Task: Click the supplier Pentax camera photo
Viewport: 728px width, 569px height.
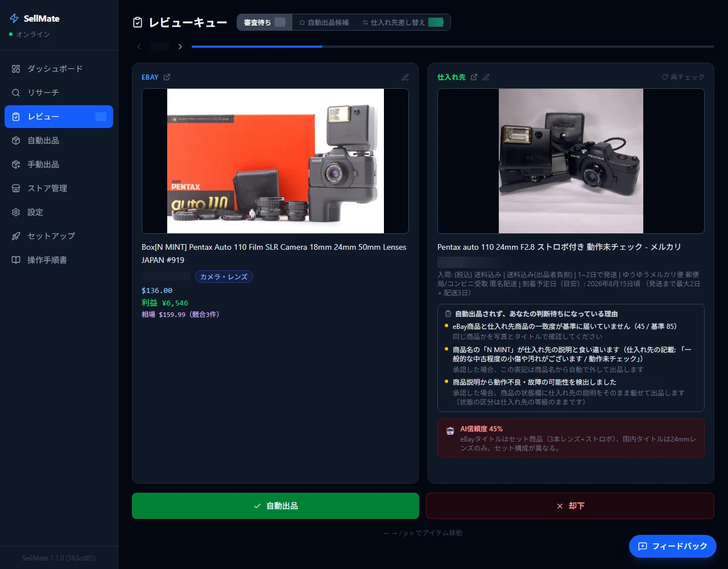Action: pos(571,161)
